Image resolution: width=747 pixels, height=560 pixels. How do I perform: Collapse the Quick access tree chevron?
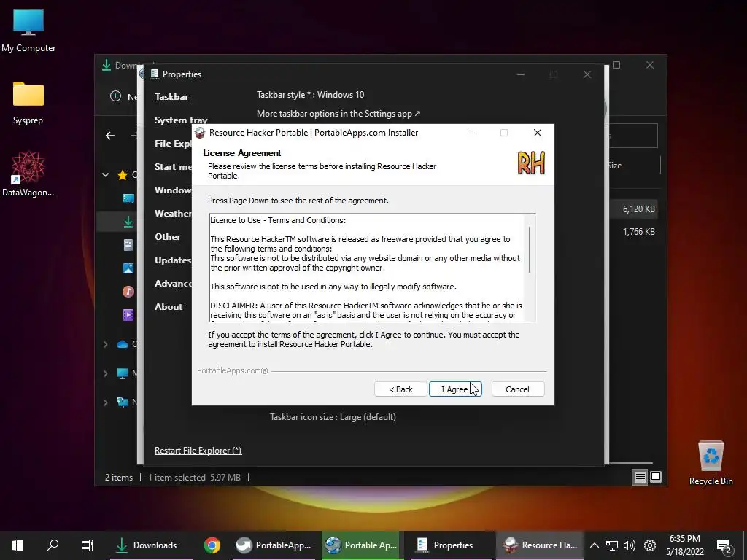(x=105, y=175)
